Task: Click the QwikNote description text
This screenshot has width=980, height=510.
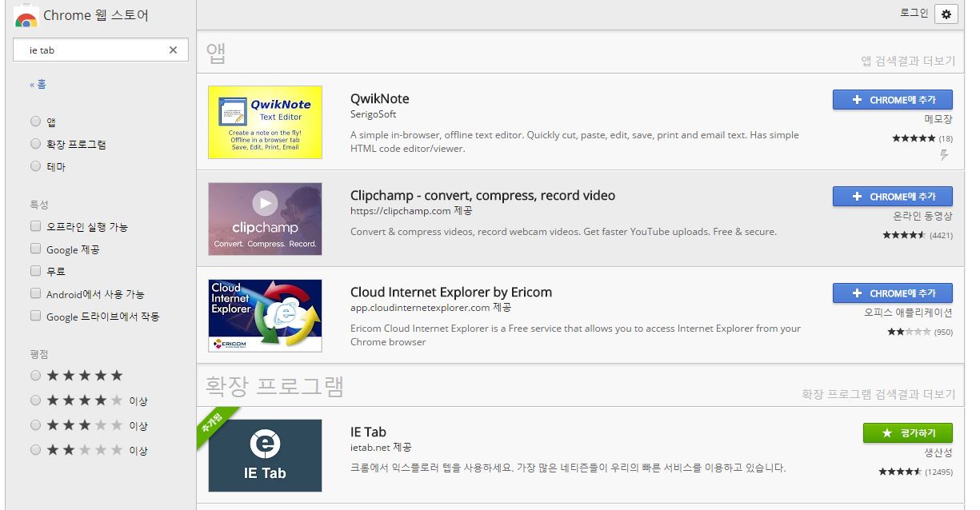Action: coord(574,141)
